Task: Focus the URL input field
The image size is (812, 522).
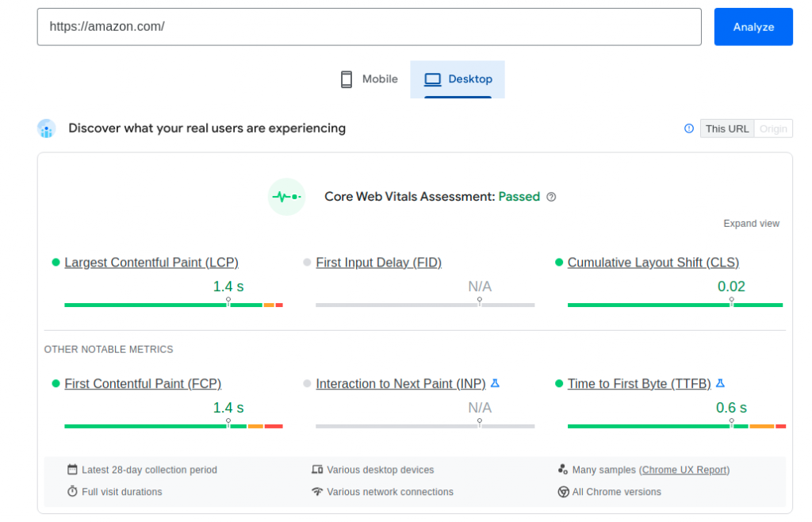Action: [x=370, y=27]
